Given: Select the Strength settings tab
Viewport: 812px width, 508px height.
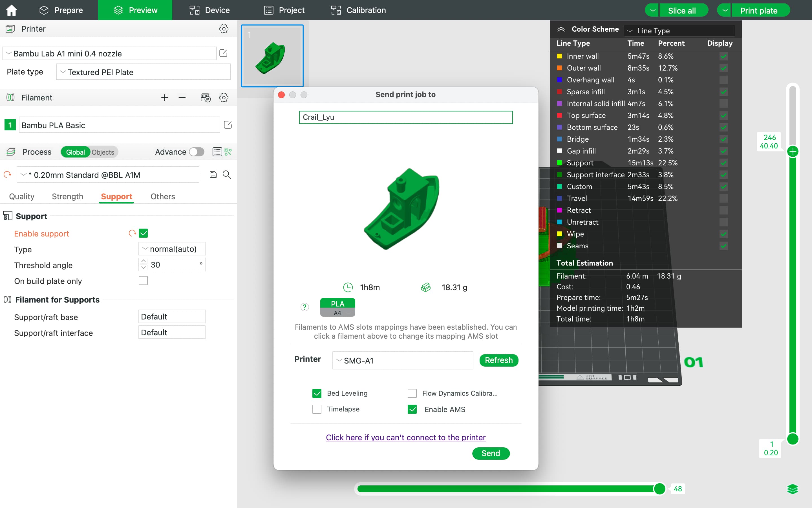Looking at the screenshot, I should pos(67,196).
